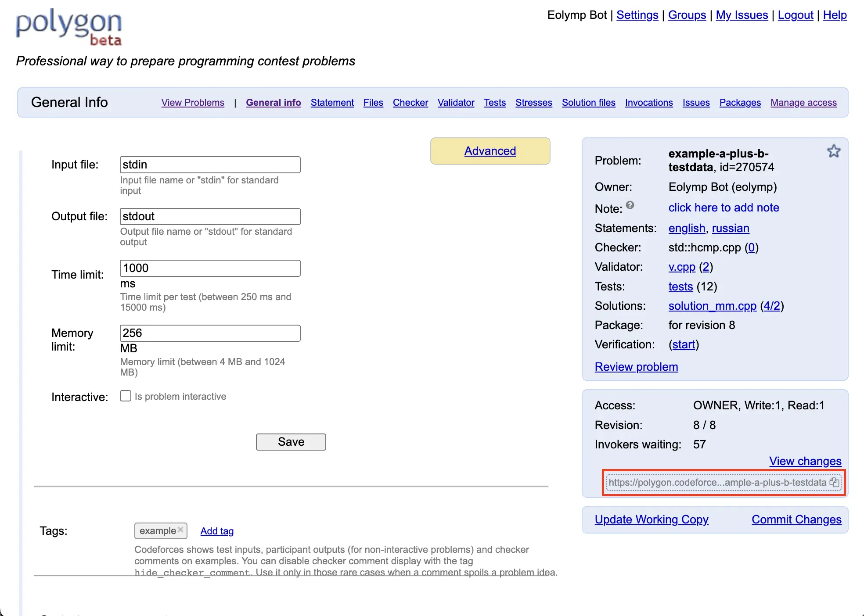864x616 pixels.
Task: Open the russian statement link
Action: click(730, 228)
